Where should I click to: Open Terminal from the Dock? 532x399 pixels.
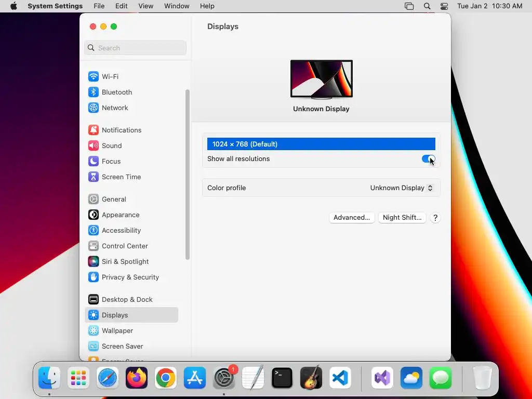coord(282,378)
